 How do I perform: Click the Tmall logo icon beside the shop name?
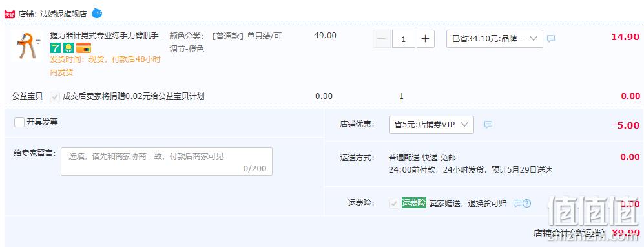(x=10, y=14)
